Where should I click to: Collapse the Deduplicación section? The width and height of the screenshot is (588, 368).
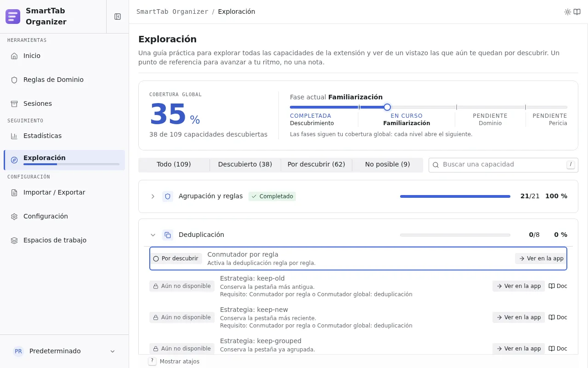coord(153,235)
